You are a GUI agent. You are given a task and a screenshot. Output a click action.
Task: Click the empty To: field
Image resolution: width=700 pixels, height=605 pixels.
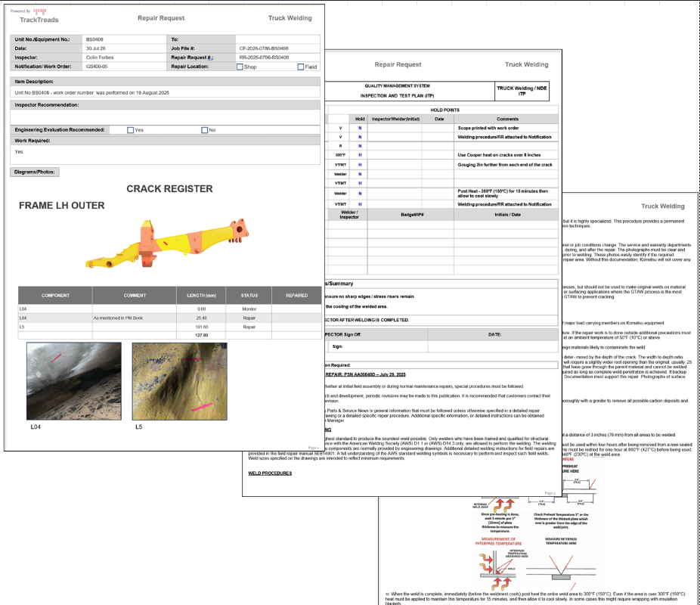277,39
